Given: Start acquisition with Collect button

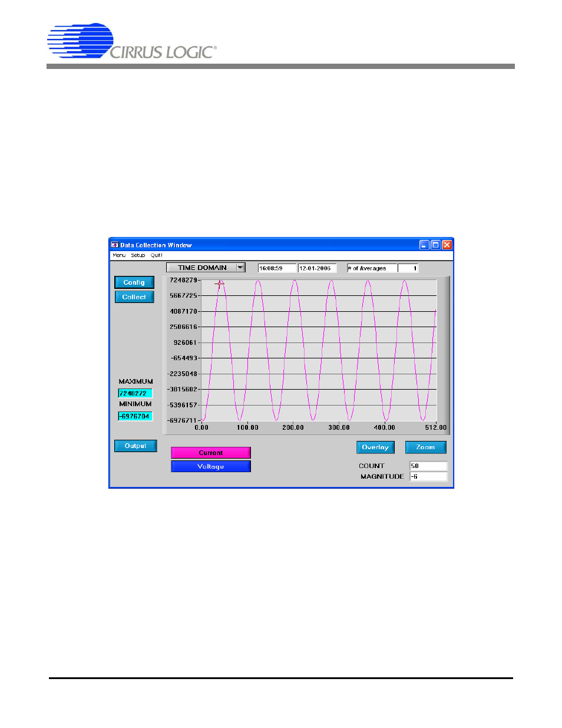Looking at the screenshot, I should click(134, 297).
